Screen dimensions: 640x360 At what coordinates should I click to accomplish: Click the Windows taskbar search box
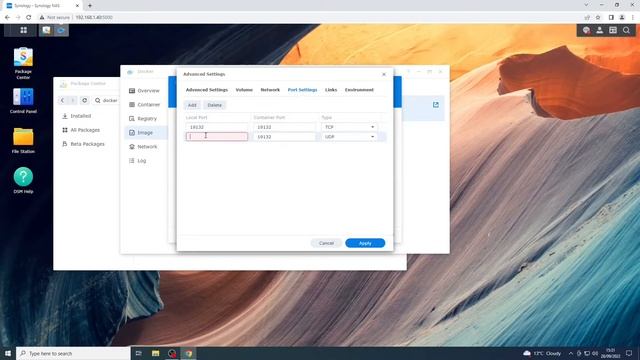point(73,353)
